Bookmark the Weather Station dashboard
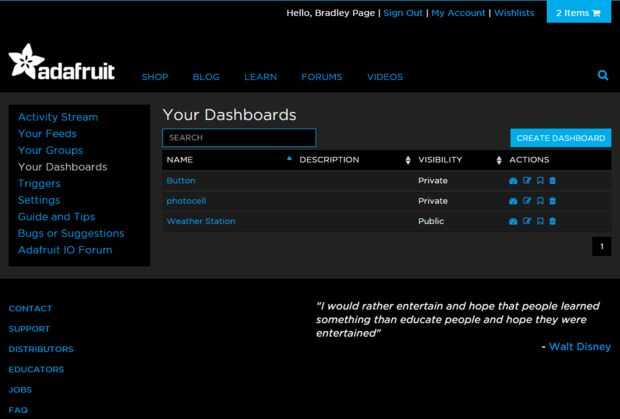This screenshot has width=620, height=419. tap(540, 221)
